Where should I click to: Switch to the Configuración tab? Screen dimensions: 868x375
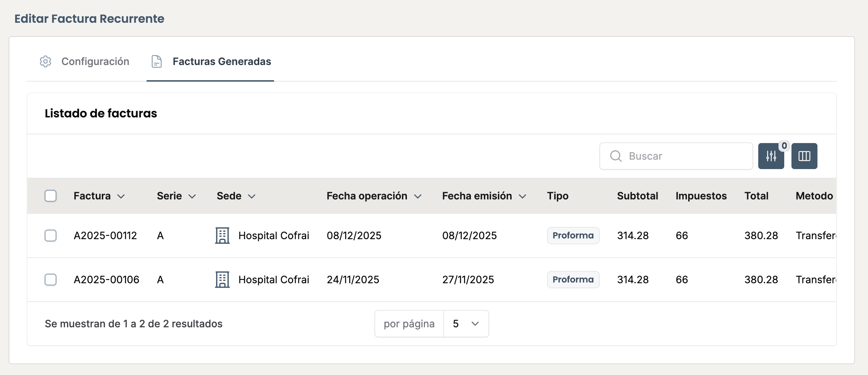coord(95,61)
